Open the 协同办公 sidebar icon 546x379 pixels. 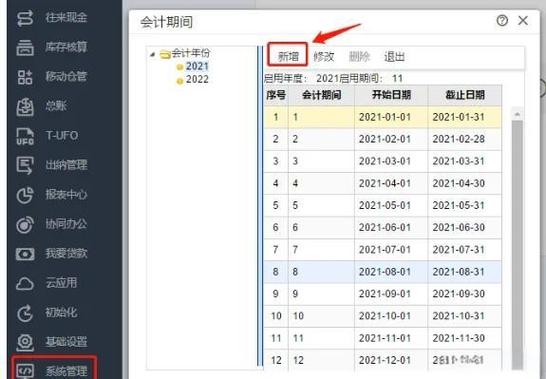25,224
